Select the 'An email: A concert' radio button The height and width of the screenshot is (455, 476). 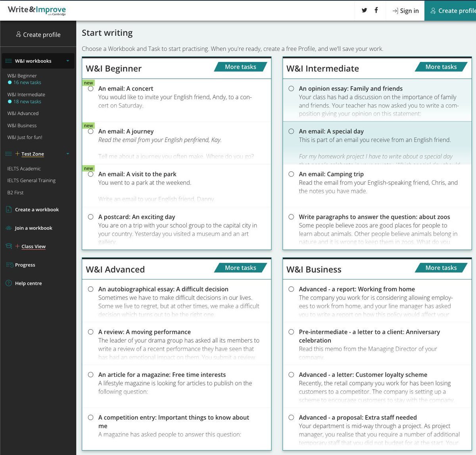click(x=91, y=89)
